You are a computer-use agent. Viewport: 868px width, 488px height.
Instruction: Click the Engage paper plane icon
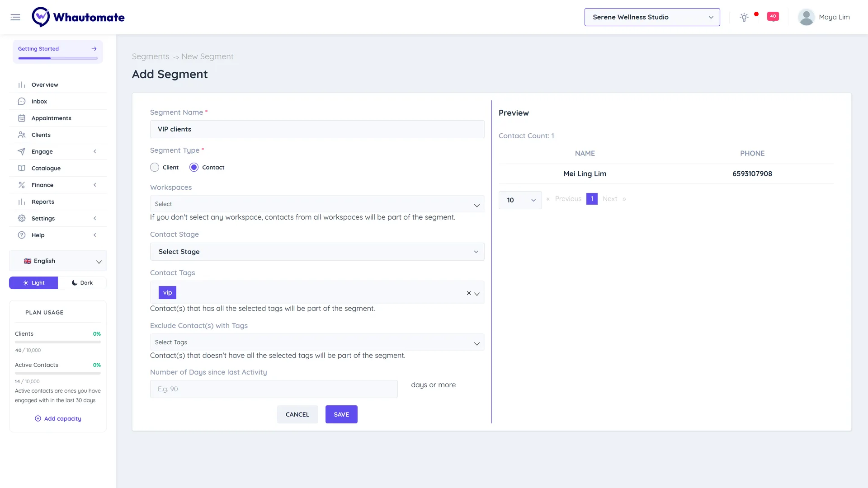tap(22, 151)
